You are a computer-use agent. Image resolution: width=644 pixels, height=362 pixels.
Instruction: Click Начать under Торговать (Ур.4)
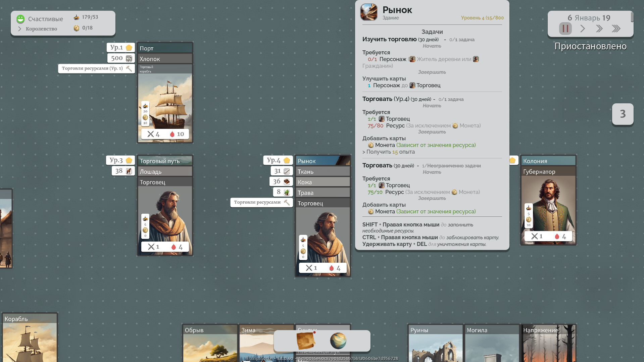432,106
